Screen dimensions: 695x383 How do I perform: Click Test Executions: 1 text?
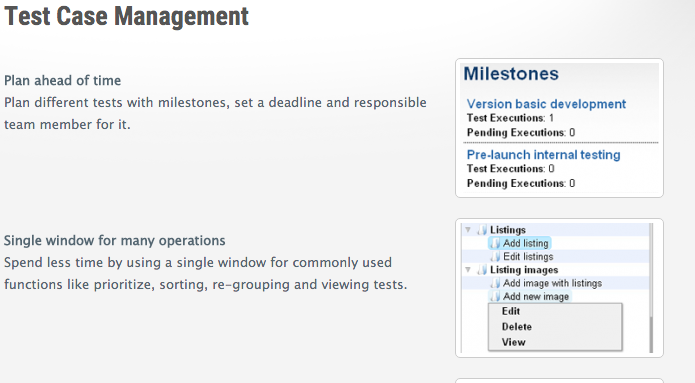click(510, 118)
